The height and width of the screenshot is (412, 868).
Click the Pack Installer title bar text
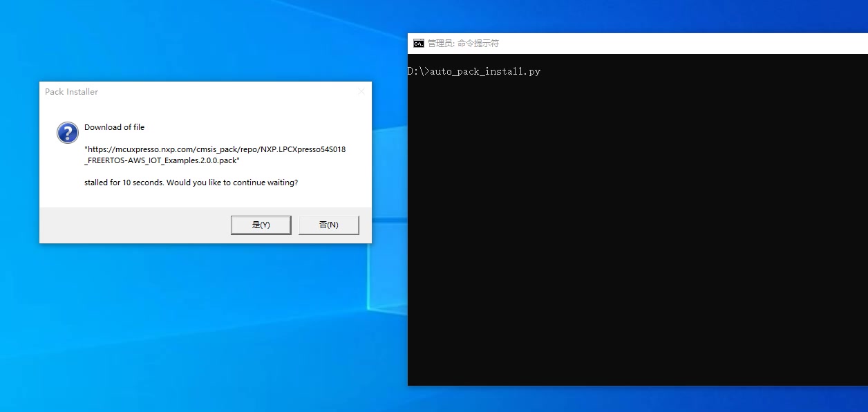pos(71,92)
